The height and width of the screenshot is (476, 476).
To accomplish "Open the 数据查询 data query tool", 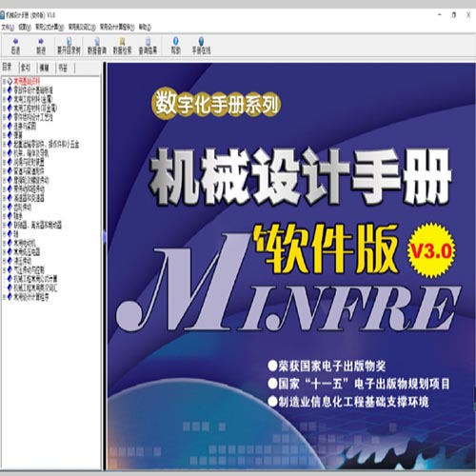I will [97, 46].
